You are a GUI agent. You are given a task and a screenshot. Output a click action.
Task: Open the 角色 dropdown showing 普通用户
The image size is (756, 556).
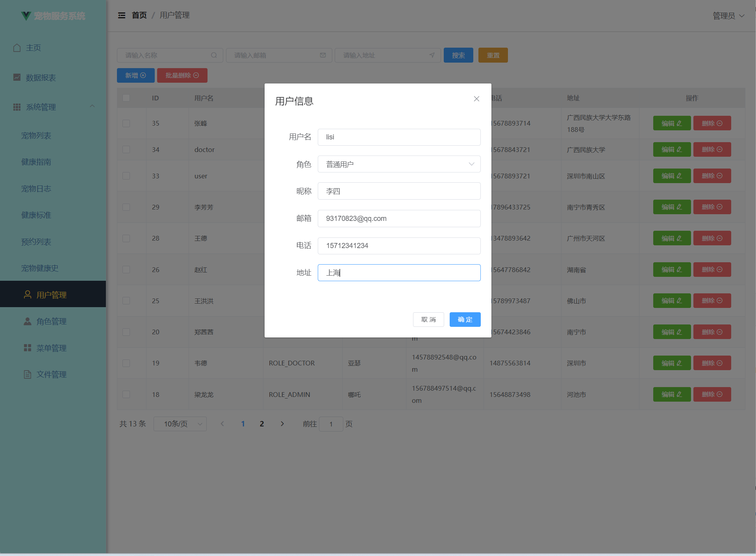(399, 164)
